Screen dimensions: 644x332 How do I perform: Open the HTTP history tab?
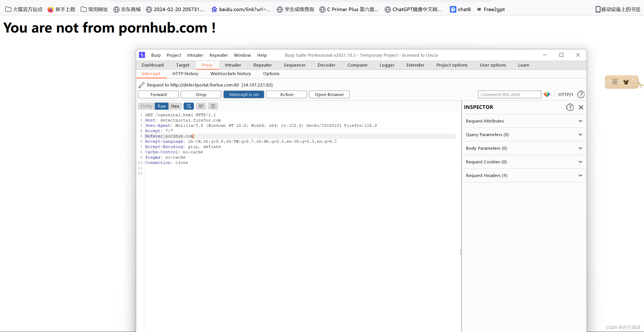(185, 74)
